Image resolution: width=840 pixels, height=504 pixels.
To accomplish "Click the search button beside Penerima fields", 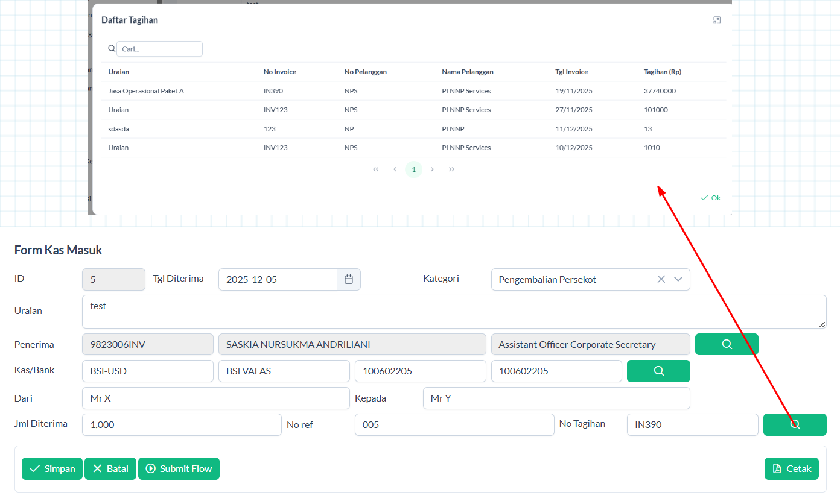I will pyautogui.click(x=727, y=344).
